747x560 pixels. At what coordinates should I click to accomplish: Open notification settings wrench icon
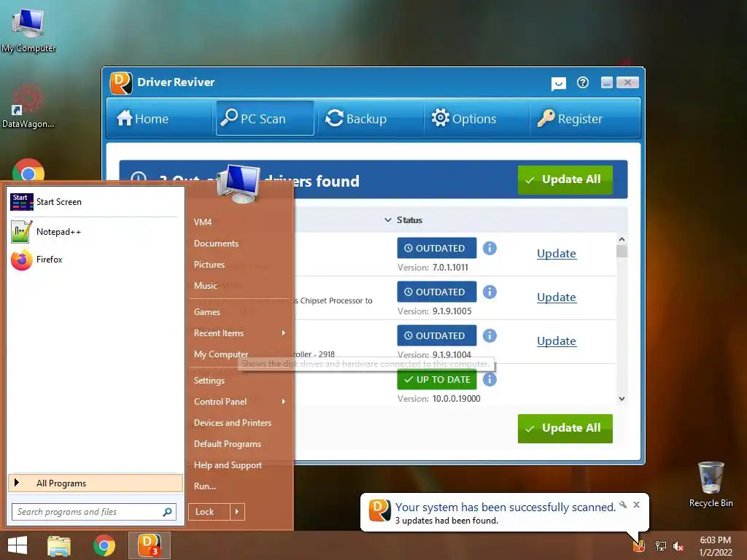tap(623, 505)
